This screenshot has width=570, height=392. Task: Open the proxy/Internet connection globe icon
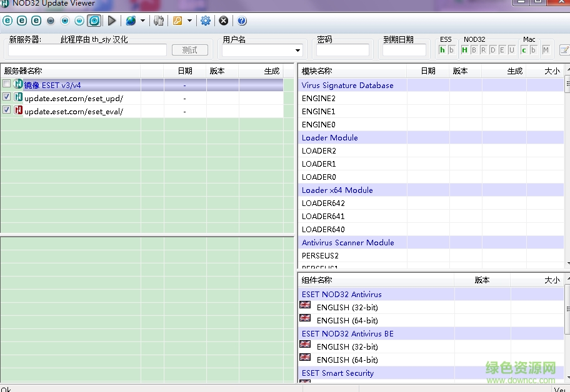coord(130,21)
